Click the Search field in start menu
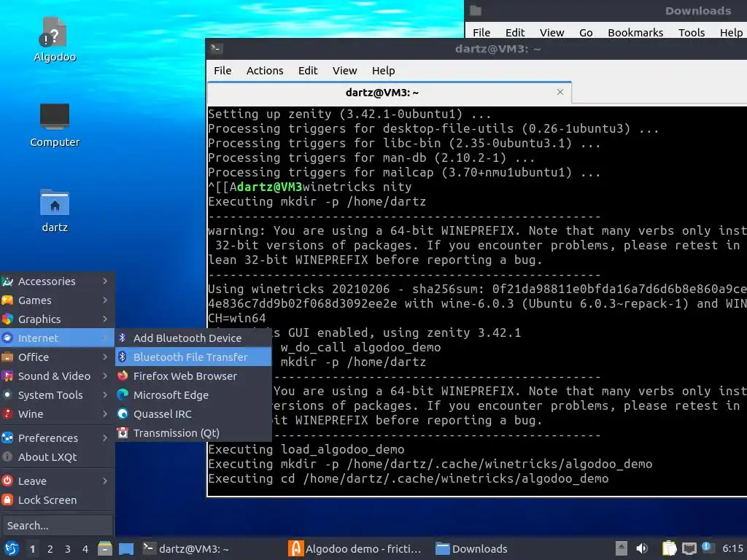The width and height of the screenshot is (747, 560). point(57,525)
